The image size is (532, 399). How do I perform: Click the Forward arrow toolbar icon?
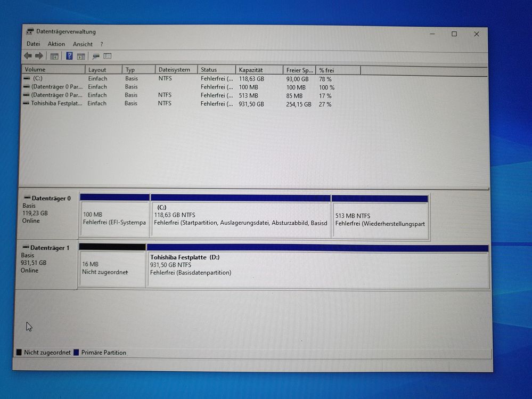tap(39, 56)
